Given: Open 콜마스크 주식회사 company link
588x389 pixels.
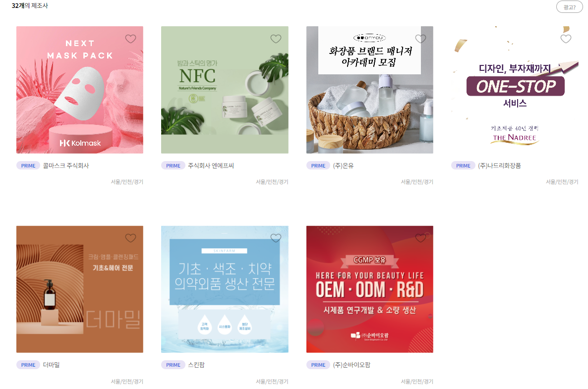Looking at the screenshot, I should click(66, 166).
